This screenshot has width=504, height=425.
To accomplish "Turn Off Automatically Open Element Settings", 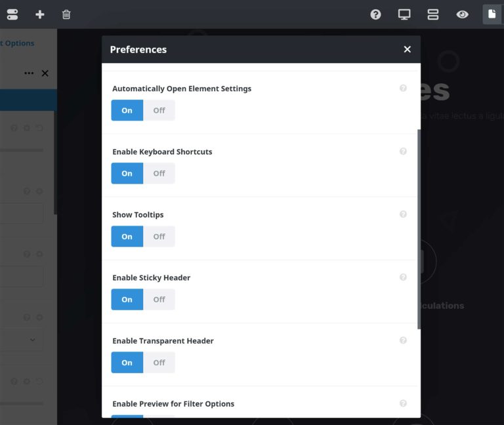I will [159, 110].
